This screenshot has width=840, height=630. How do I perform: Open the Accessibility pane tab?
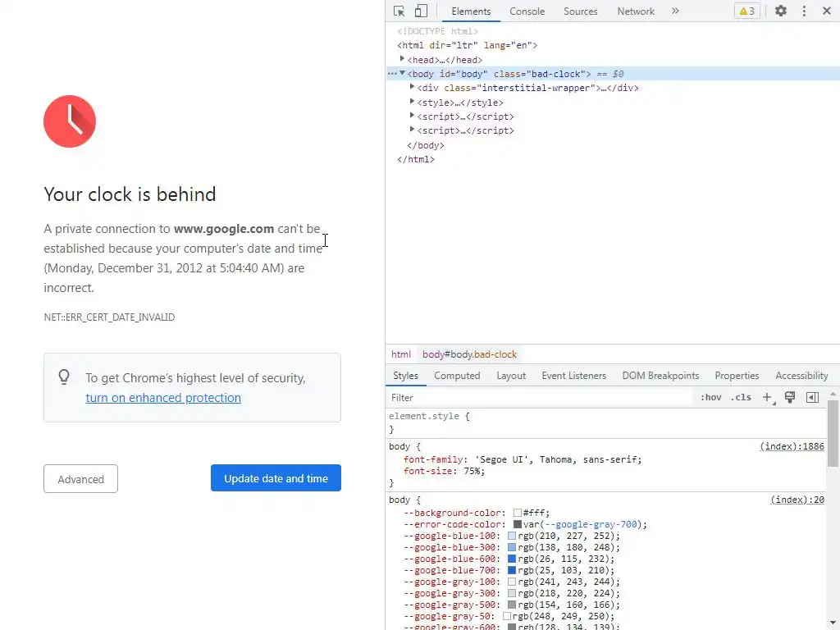801,376
